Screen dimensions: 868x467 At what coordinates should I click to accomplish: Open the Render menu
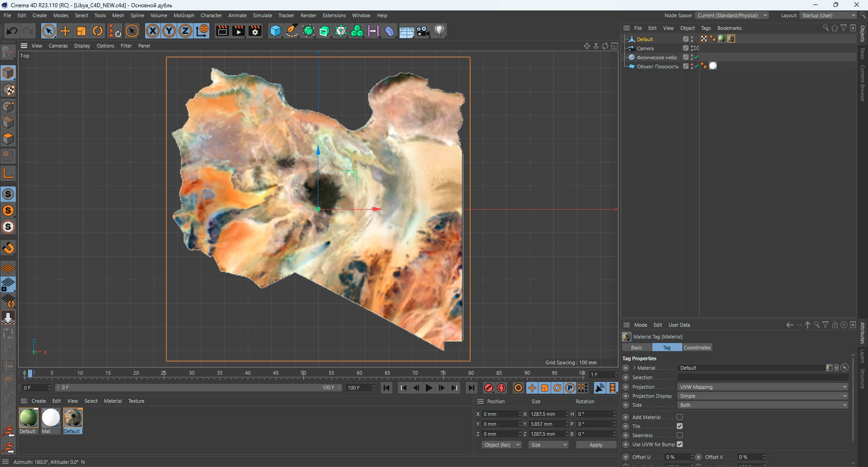(308, 15)
